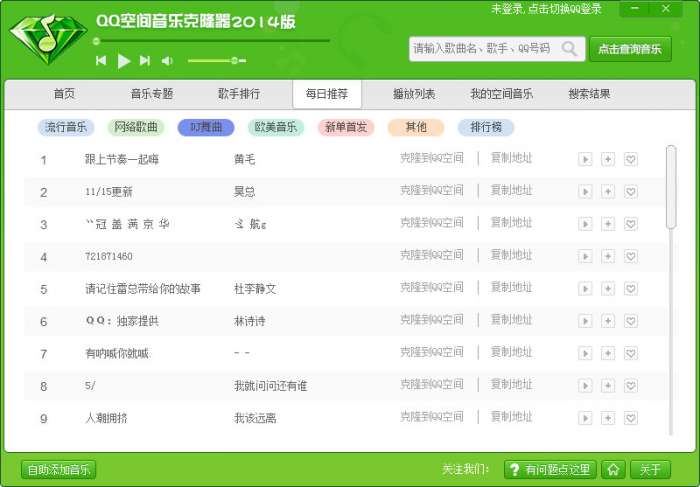Favorite the song 冠盖满京华

[x=630, y=224]
